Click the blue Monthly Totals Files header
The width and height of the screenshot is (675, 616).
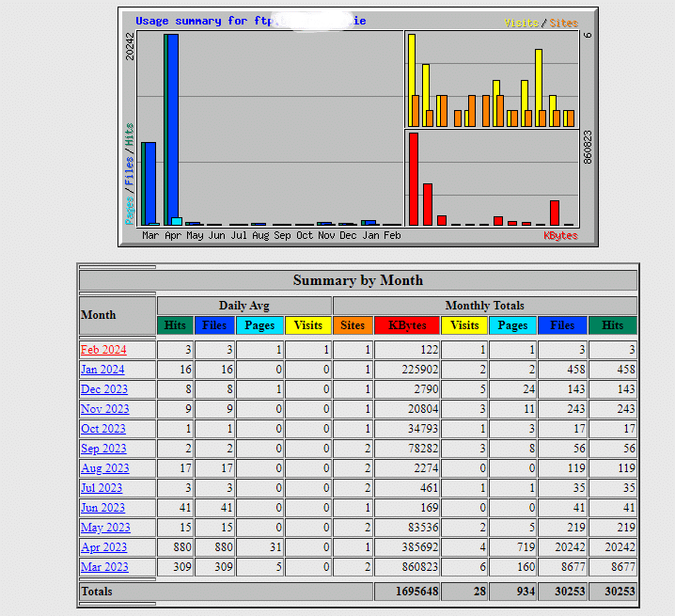(x=562, y=325)
